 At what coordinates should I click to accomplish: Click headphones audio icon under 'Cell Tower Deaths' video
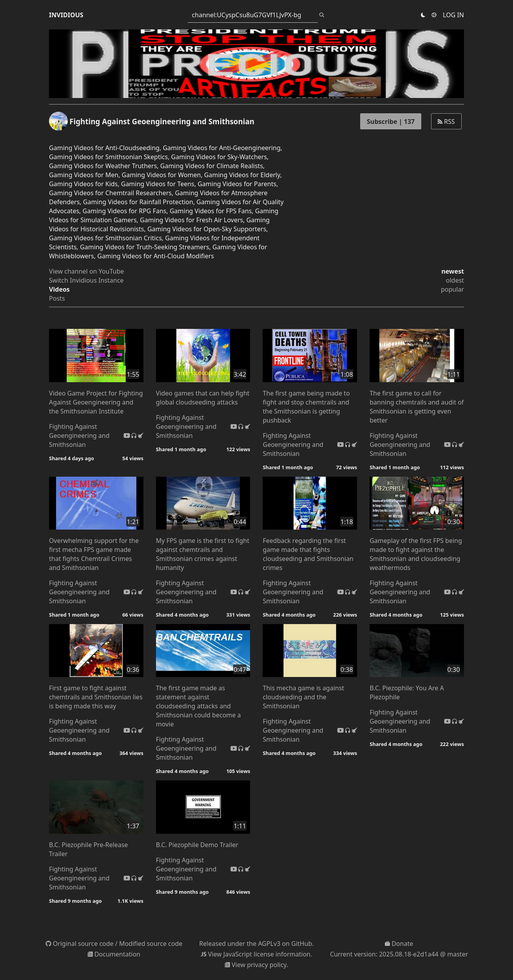point(347,445)
